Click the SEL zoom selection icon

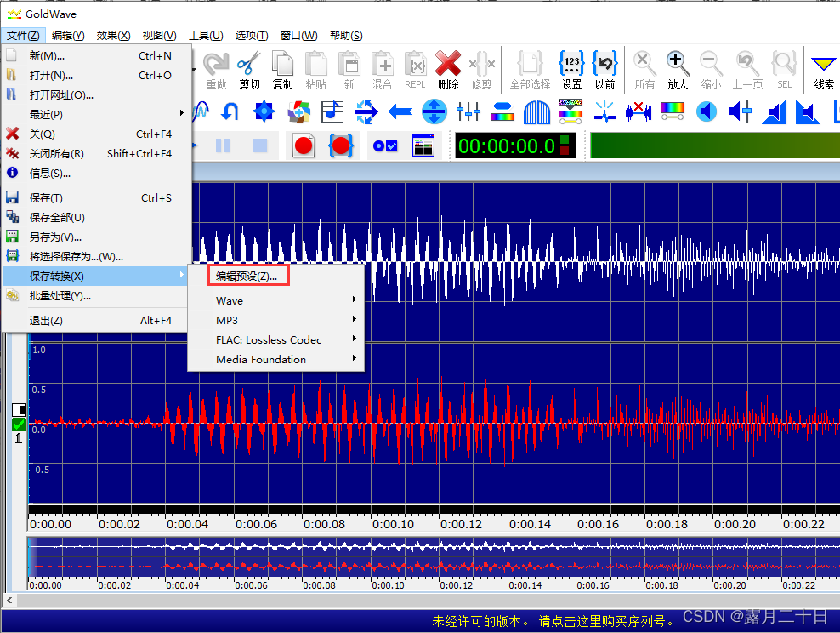click(784, 71)
